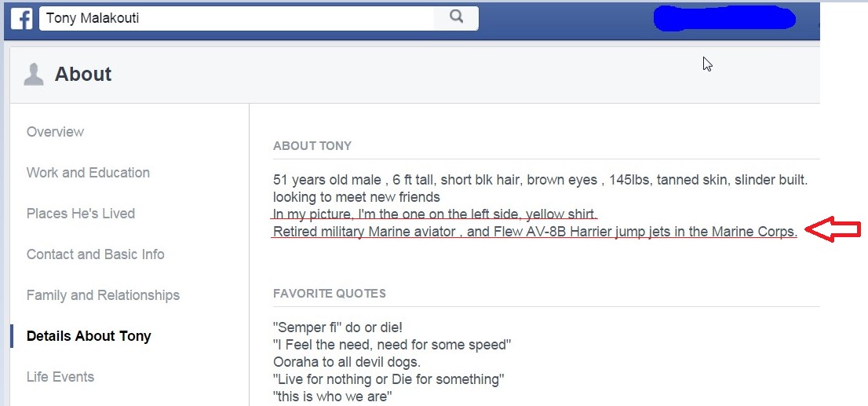Click the Retired military Marine aviator line
This screenshot has height=406, width=868.
(x=534, y=232)
